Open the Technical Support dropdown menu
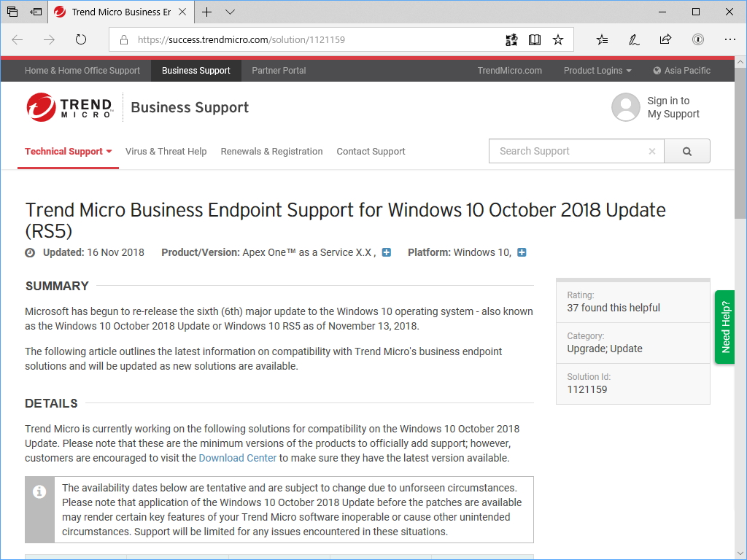747x560 pixels. (x=68, y=152)
